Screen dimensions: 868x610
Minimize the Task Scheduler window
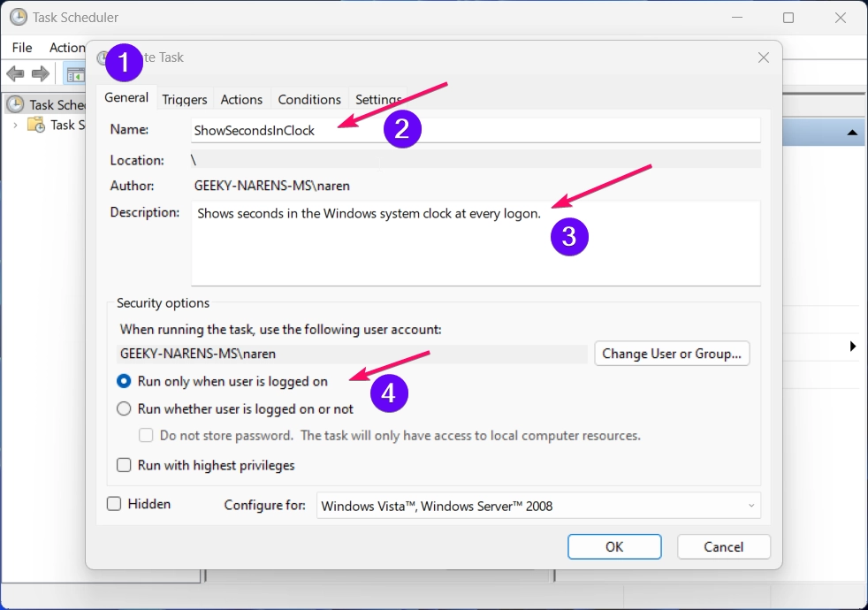pos(737,18)
